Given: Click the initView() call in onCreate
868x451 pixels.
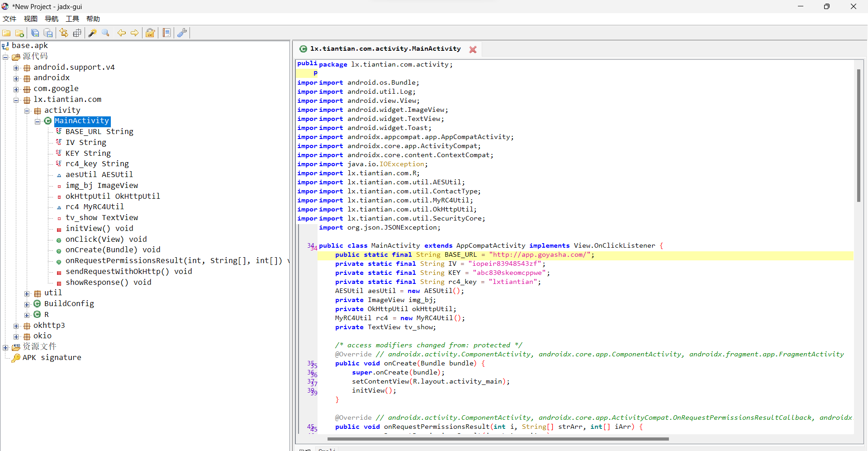Looking at the screenshot, I should (374, 391).
